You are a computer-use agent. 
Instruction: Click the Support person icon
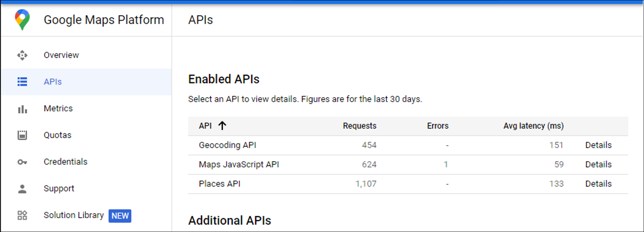pyautogui.click(x=22, y=189)
